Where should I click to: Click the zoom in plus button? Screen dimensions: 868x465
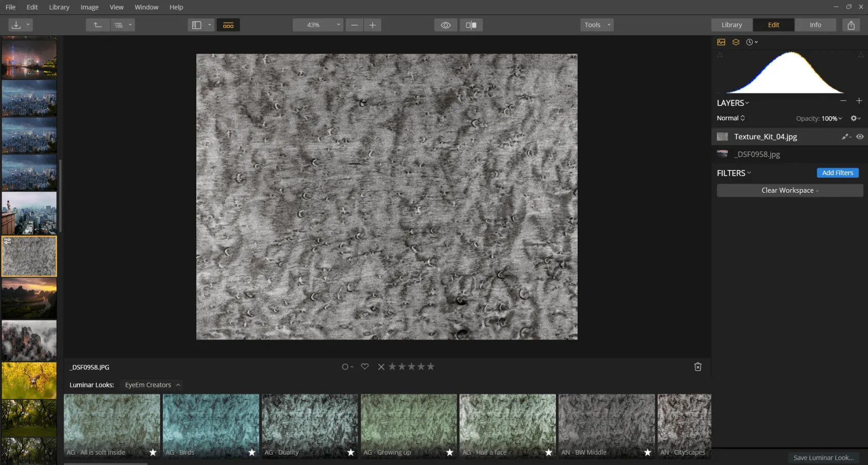click(373, 25)
